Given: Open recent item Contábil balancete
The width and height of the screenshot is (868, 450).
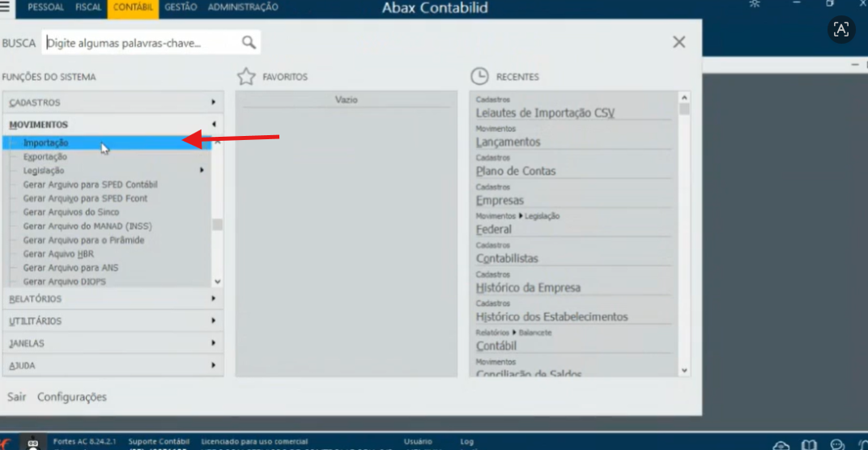Looking at the screenshot, I should (496, 346).
